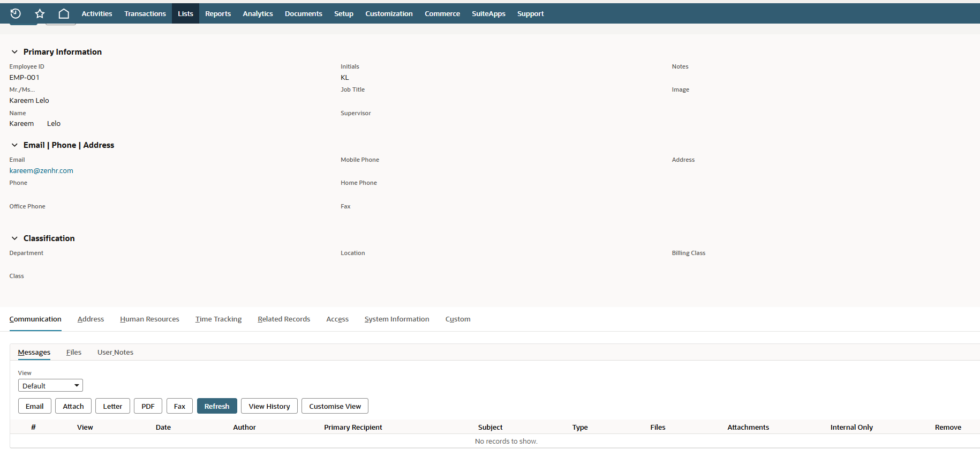Click the Letter button
Viewport: 980px width, 449px height.
tap(112, 406)
